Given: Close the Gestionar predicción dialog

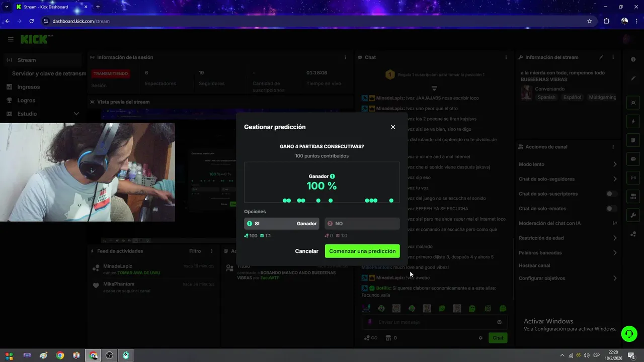Looking at the screenshot, I should pyautogui.click(x=393, y=127).
